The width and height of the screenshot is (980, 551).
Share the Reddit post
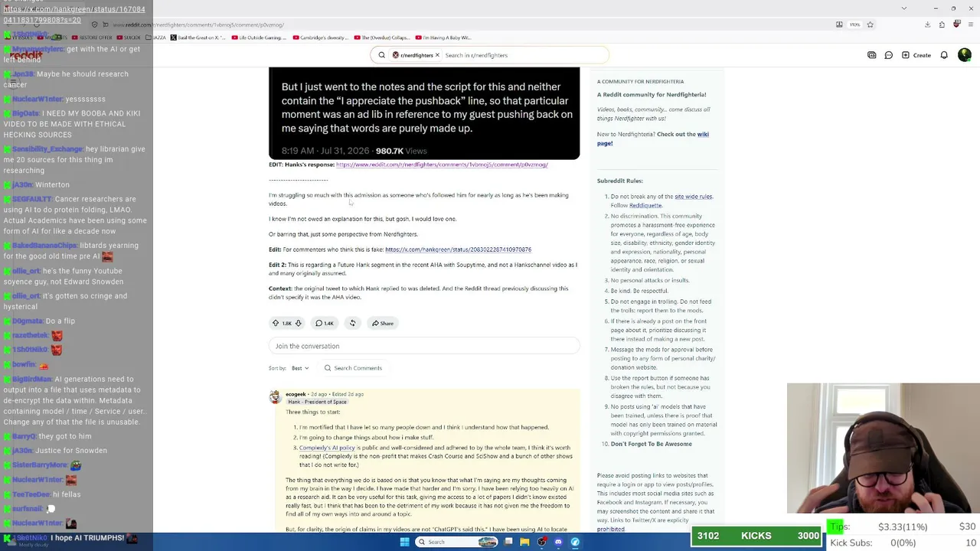382,323
